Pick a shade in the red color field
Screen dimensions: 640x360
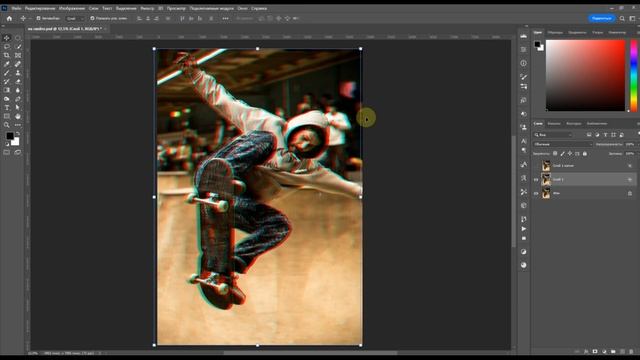point(585,75)
